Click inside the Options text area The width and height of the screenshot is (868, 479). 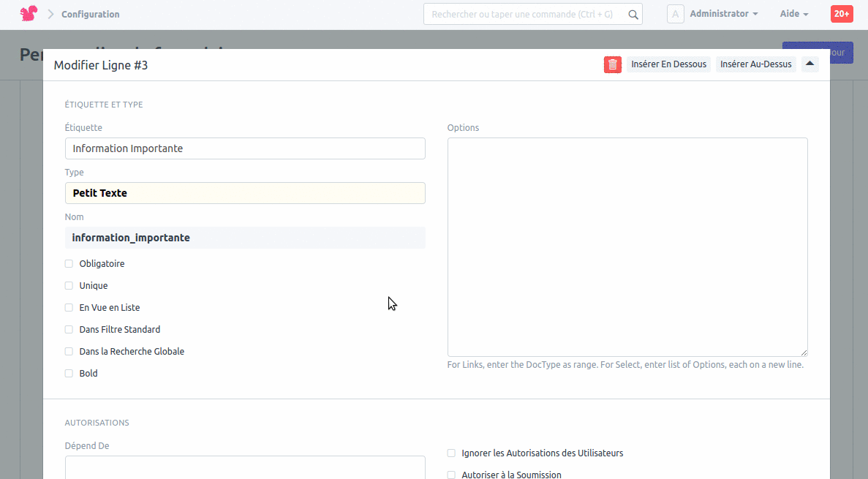(627, 247)
